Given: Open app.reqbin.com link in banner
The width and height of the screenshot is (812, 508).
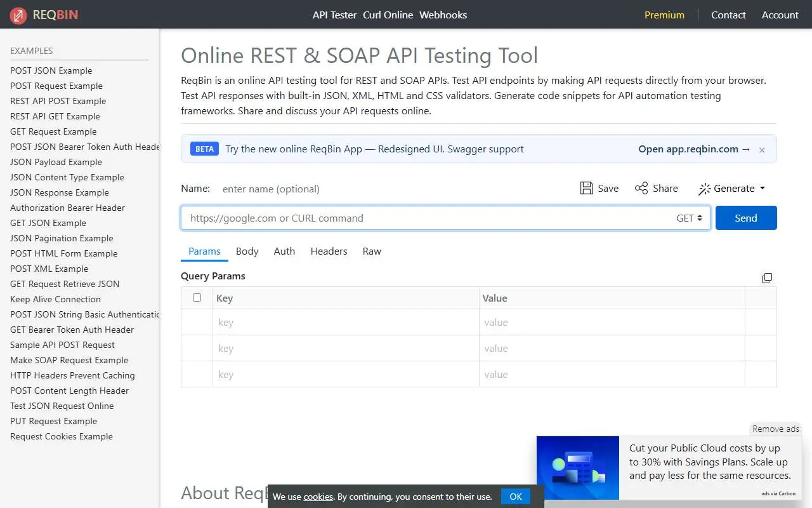Looking at the screenshot, I should pos(694,149).
